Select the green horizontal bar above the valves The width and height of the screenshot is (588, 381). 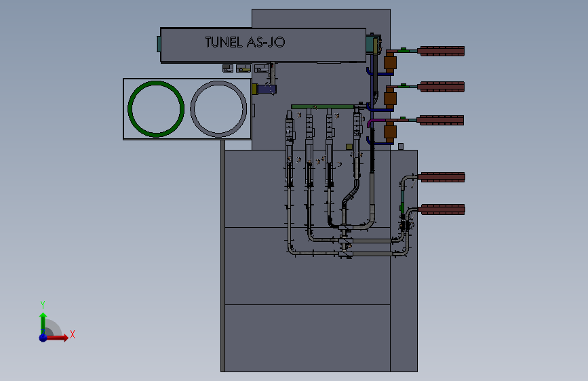click(x=323, y=107)
